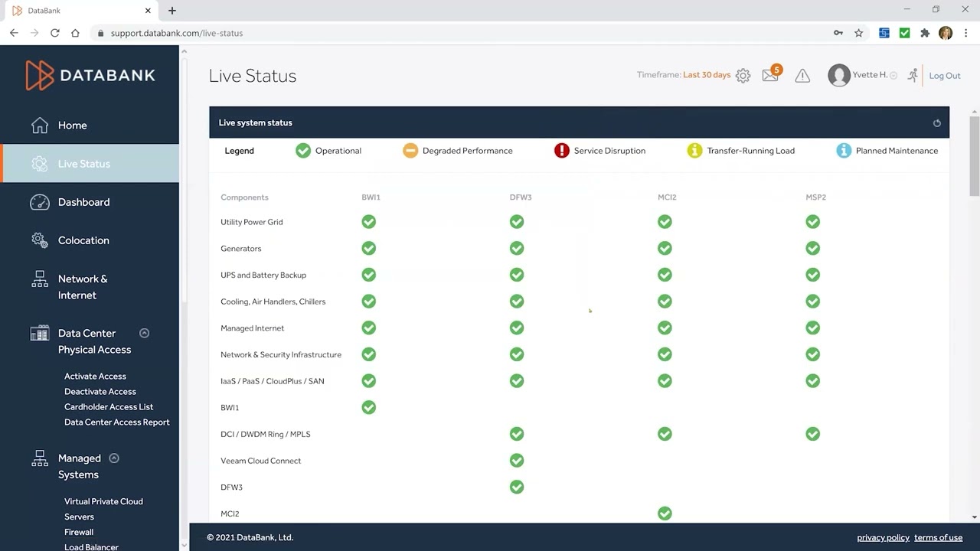980x551 pixels.
Task: Open Virtual Private Cloud link
Action: (x=103, y=501)
